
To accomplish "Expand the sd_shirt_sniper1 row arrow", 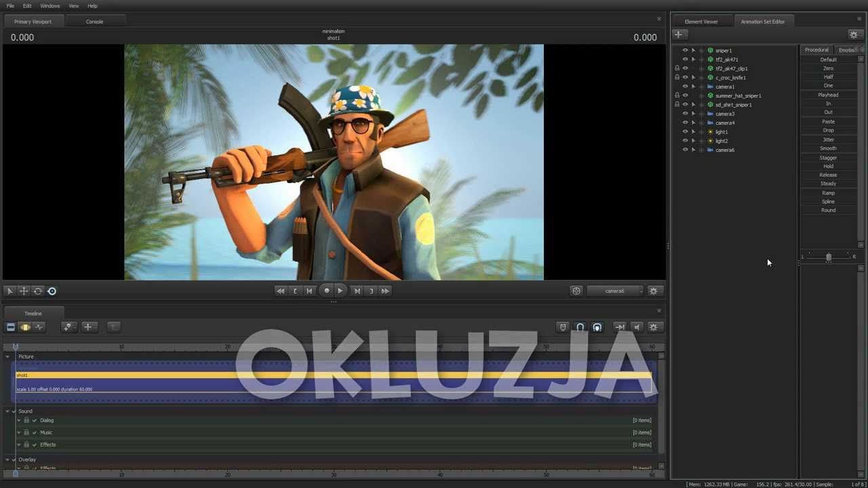I will [x=693, y=104].
